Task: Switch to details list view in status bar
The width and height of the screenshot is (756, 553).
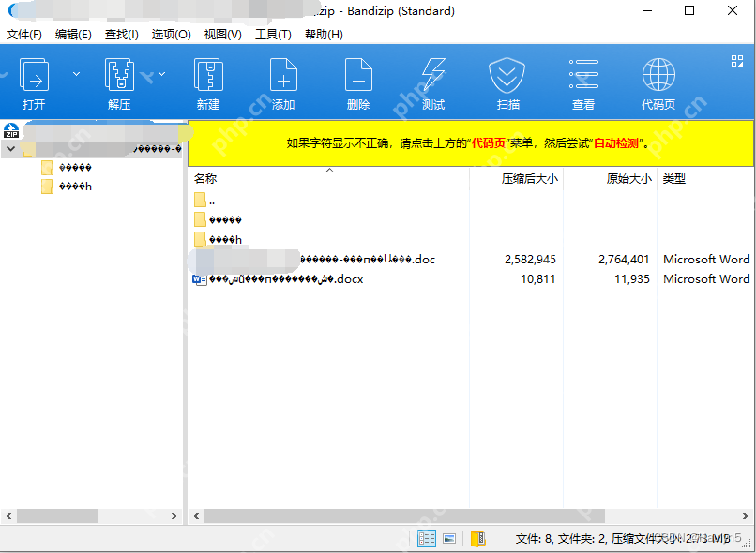Action: [x=426, y=539]
